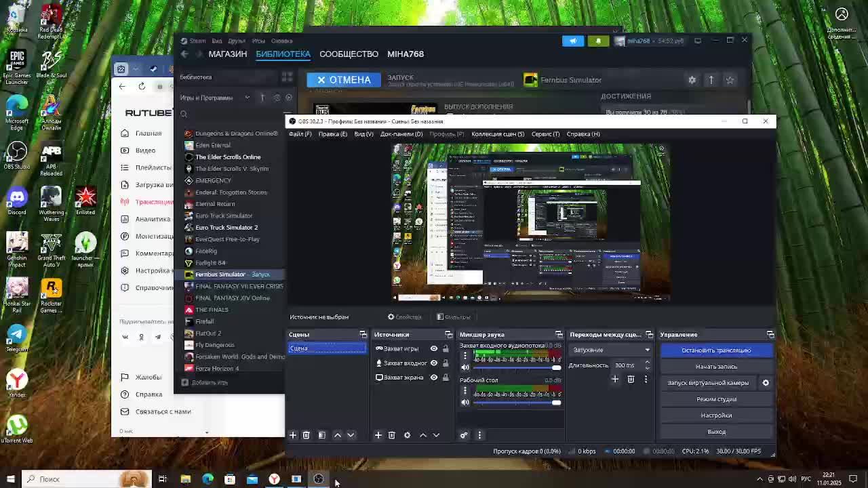Toggle visibility of Захват экрана source
The height and width of the screenshot is (488, 868).
(x=434, y=378)
